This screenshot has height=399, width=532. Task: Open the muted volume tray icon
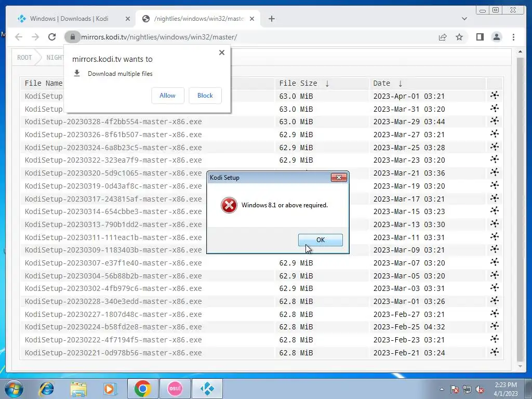coord(480,390)
